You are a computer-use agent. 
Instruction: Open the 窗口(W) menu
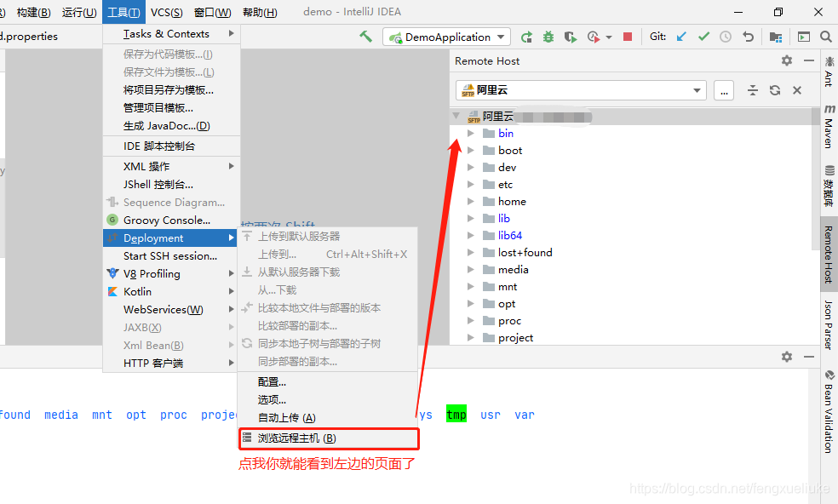(212, 12)
